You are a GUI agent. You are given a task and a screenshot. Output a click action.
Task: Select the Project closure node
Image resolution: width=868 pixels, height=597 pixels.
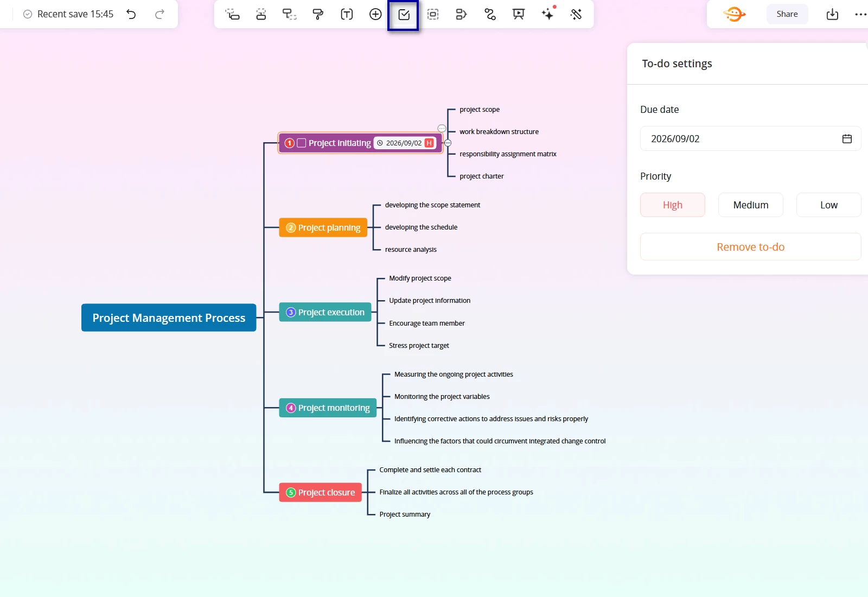[321, 492]
